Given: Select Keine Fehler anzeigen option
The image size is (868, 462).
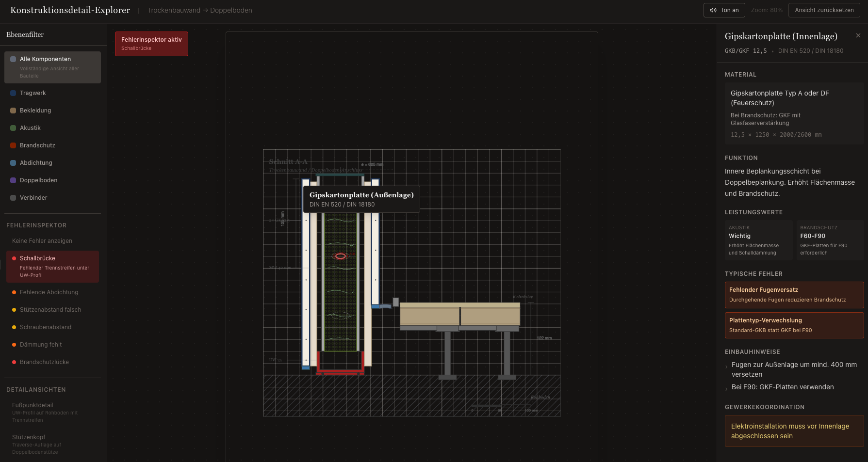Looking at the screenshot, I should point(42,241).
